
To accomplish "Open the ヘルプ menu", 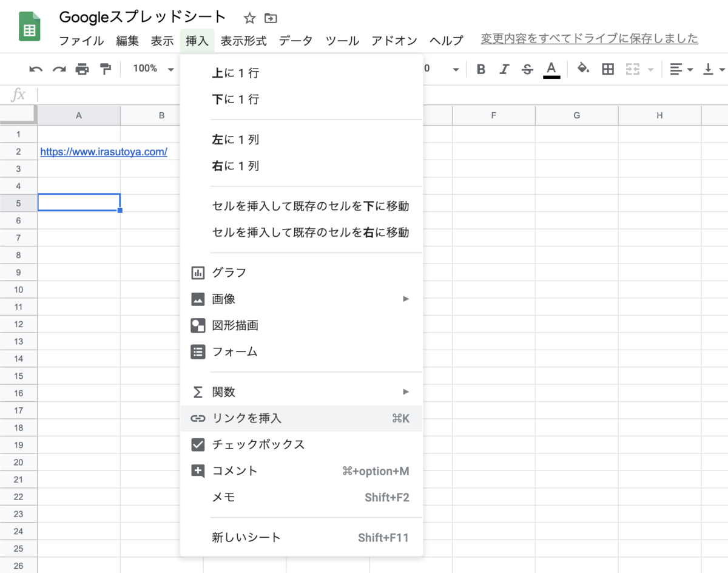I will 446,41.
